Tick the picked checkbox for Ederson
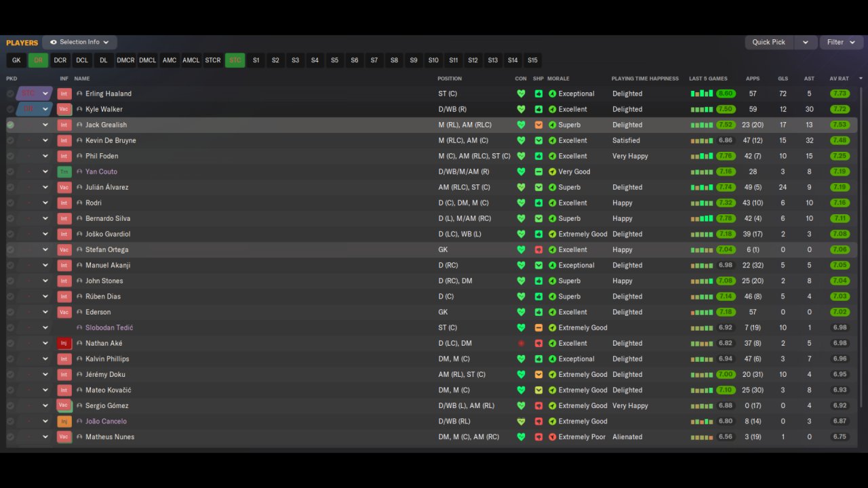 click(10, 312)
